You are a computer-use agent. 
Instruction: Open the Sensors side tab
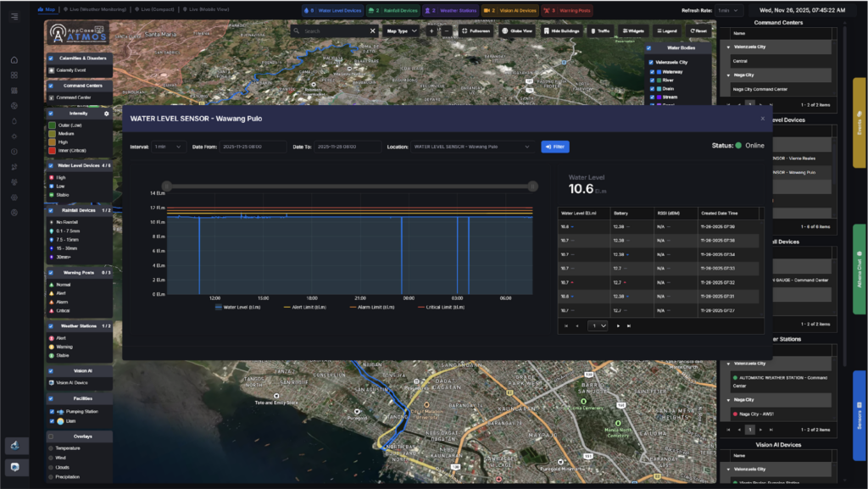tap(860, 415)
